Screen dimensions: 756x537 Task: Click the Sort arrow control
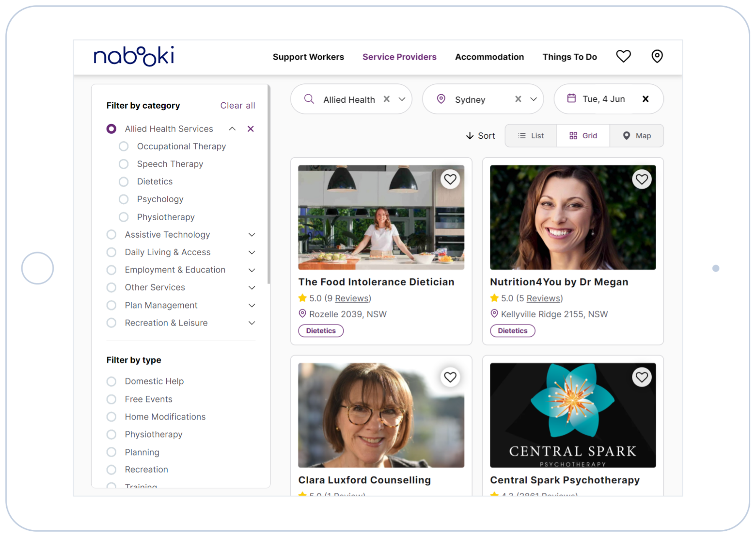tap(481, 136)
